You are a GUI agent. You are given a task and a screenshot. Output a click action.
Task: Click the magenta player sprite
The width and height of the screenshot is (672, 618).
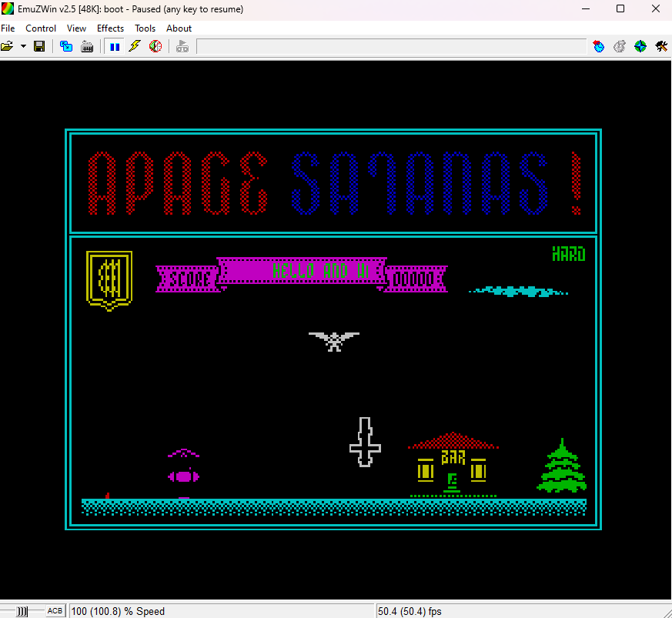pyautogui.click(x=183, y=473)
